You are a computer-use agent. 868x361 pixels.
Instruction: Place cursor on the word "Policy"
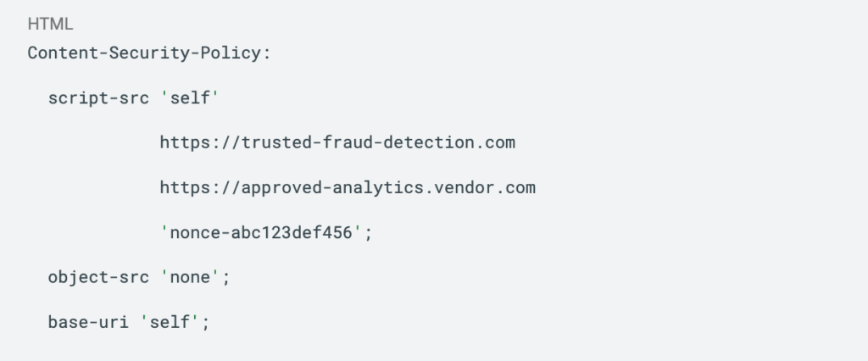click(x=235, y=53)
